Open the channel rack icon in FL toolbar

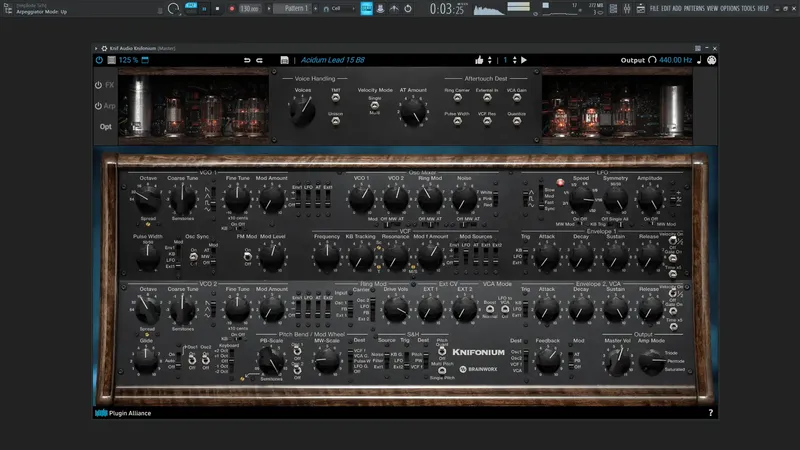(x=613, y=8)
